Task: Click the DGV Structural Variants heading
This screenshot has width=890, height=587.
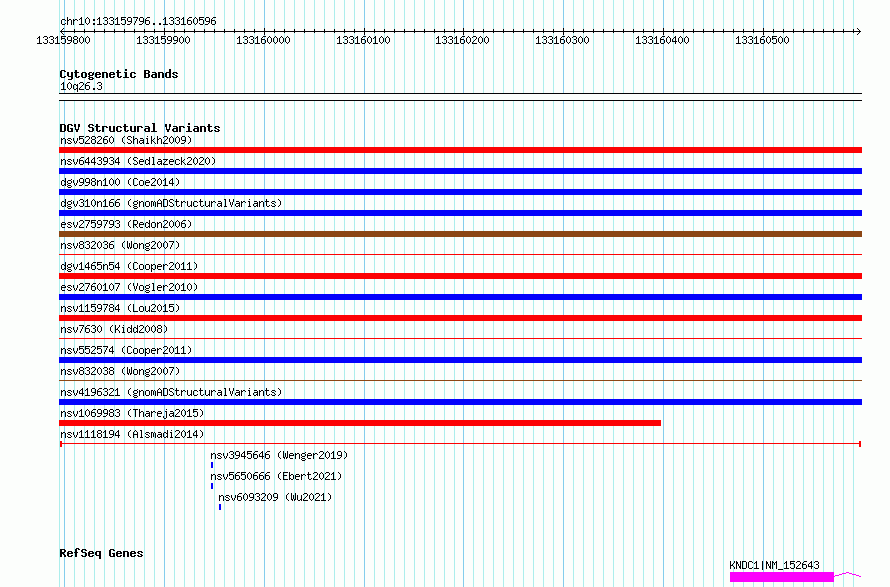Action: (x=140, y=128)
